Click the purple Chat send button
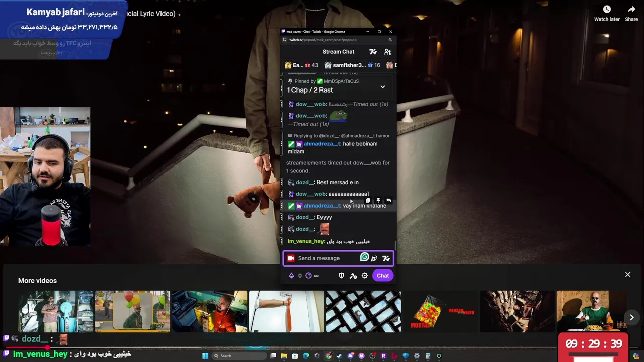Image resolution: width=644 pixels, height=362 pixels. coord(383,276)
